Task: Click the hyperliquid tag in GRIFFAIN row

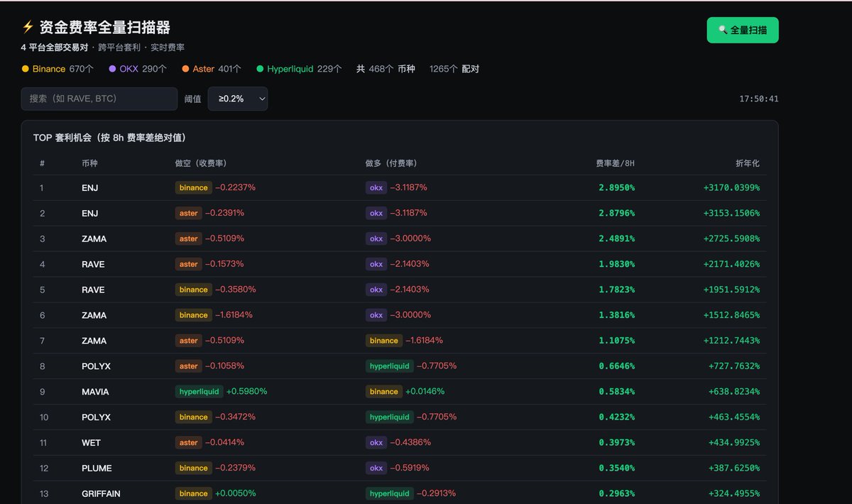Action: tap(390, 494)
